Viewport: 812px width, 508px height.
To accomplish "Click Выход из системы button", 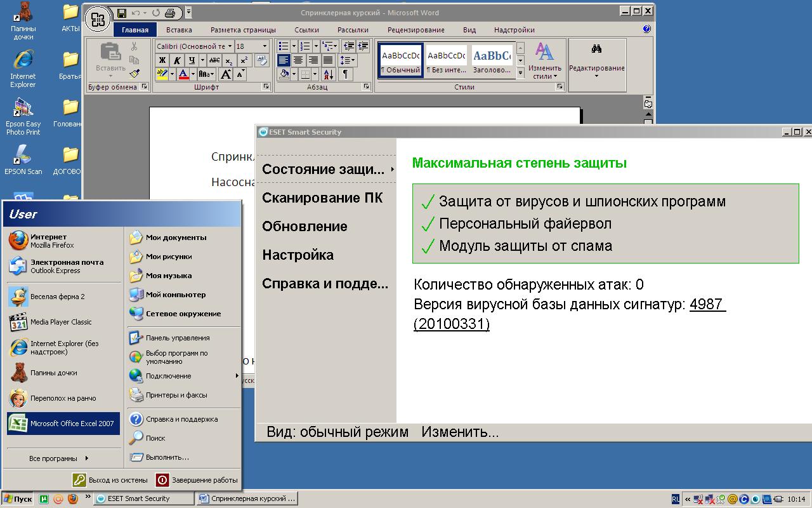I will pos(110,480).
